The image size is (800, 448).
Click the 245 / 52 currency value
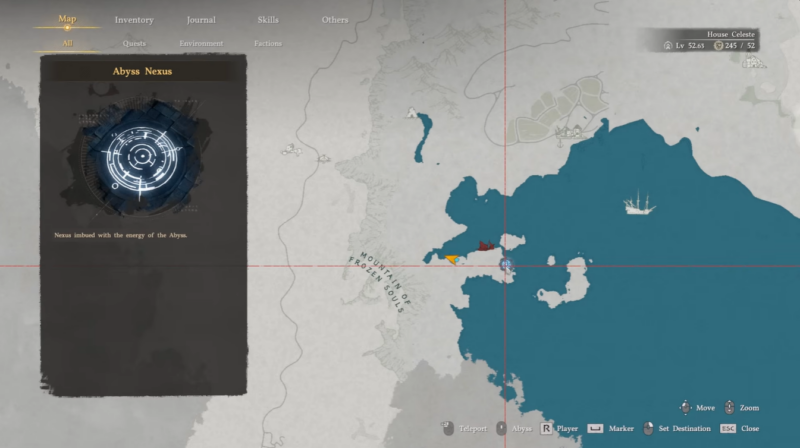point(740,45)
